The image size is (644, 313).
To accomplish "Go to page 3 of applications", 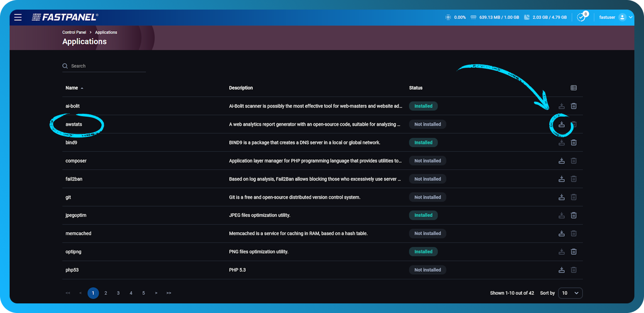I will coord(118,293).
